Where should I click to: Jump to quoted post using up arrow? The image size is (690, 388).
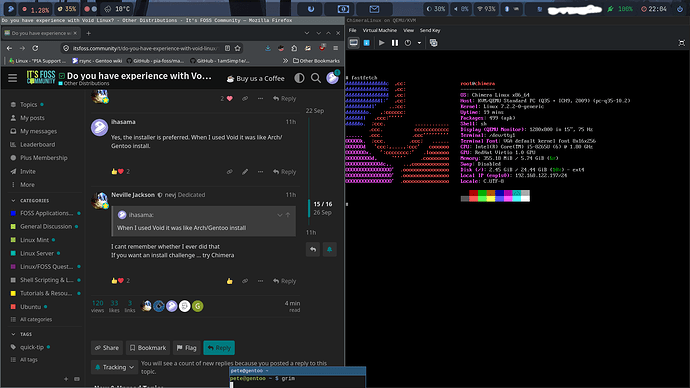pyautogui.click(x=288, y=215)
